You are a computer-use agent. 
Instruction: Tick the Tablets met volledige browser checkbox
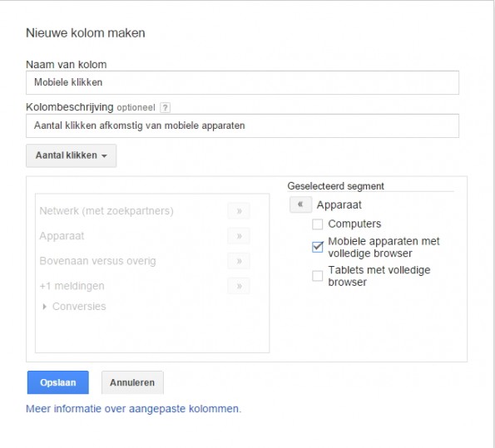point(317,276)
